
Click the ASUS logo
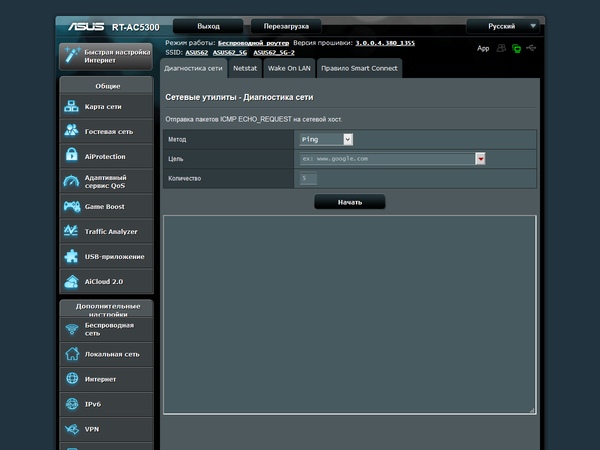click(x=86, y=26)
